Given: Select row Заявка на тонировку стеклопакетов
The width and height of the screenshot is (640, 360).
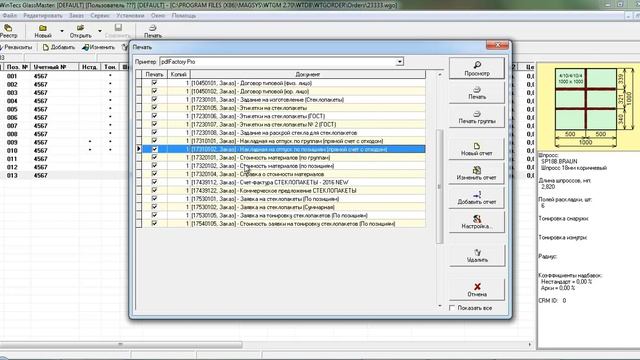Looking at the screenshot, I should point(279,215).
